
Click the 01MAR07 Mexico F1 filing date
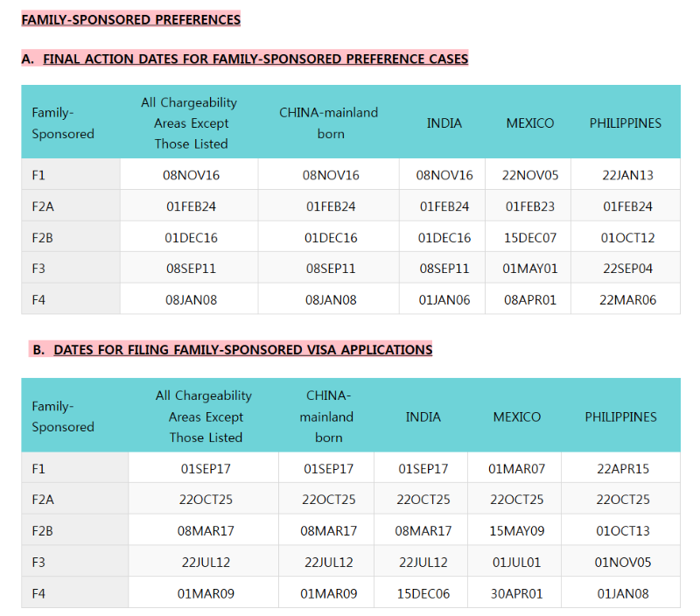point(516,469)
